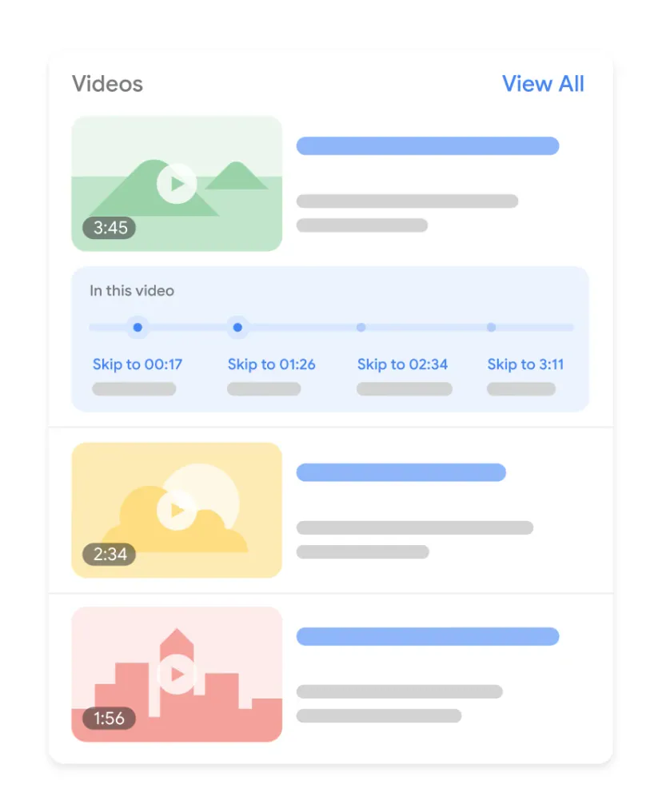Click the 1:56 duration badge
The height and width of the screenshot is (812, 662).
pyautogui.click(x=110, y=718)
